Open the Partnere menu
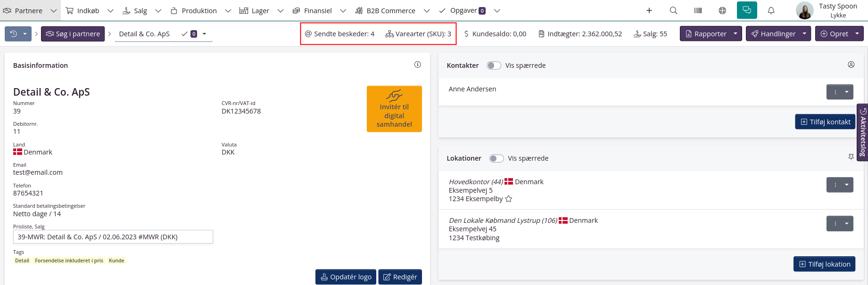 pos(23,10)
